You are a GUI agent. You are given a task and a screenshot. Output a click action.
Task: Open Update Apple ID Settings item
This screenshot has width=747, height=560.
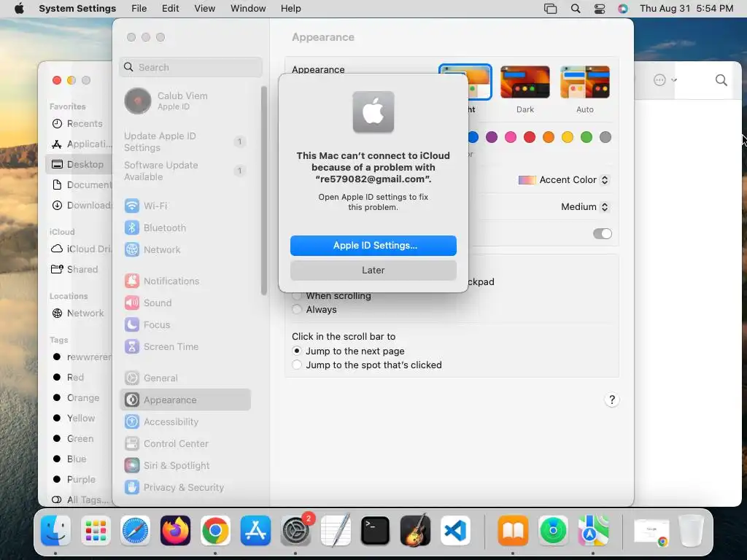[185, 142]
